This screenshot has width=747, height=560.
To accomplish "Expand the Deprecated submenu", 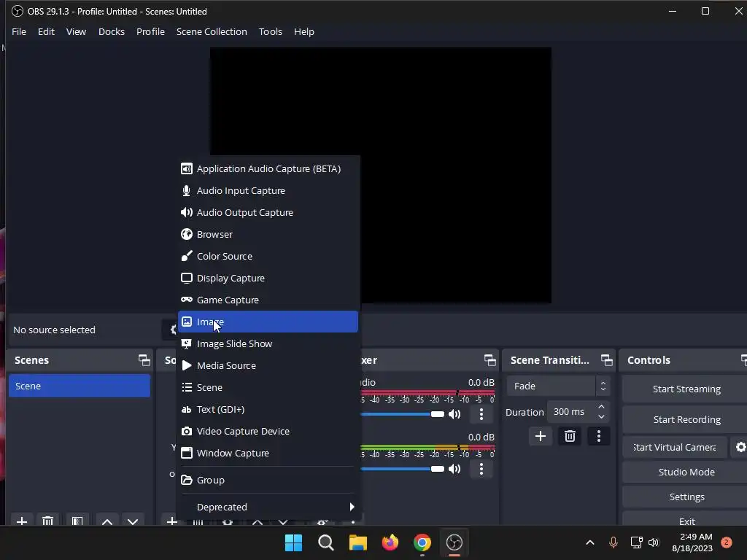I will pyautogui.click(x=268, y=507).
